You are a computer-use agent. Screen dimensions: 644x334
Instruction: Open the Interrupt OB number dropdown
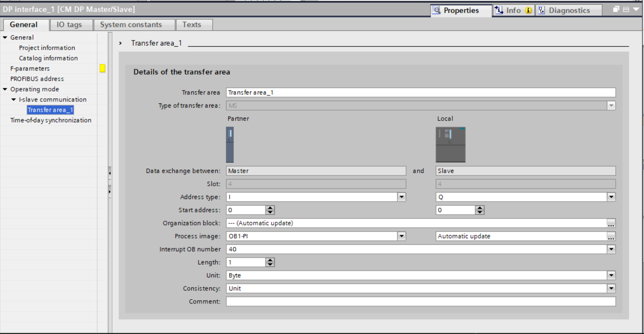pos(611,250)
